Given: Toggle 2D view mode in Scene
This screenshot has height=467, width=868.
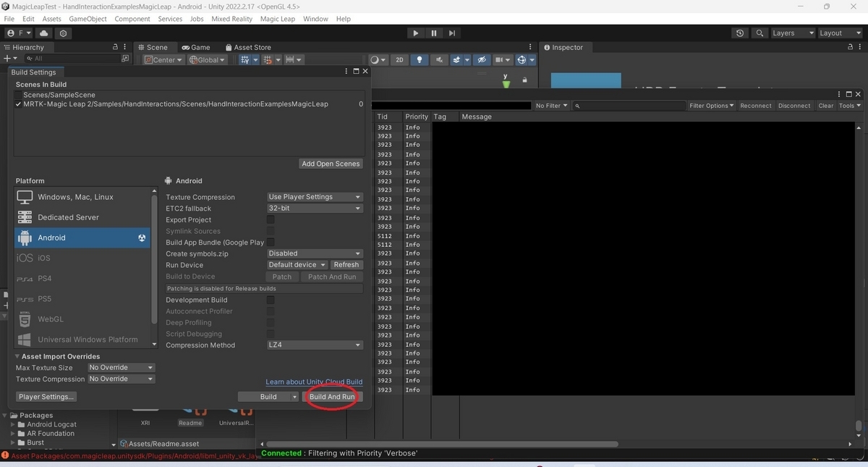Looking at the screenshot, I should tap(399, 60).
